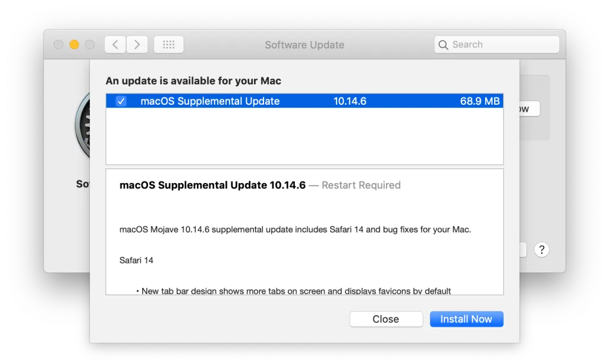This screenshot has height=364, width=609.
Task: Click the Install Now button
Action: (x=466, y=319)
